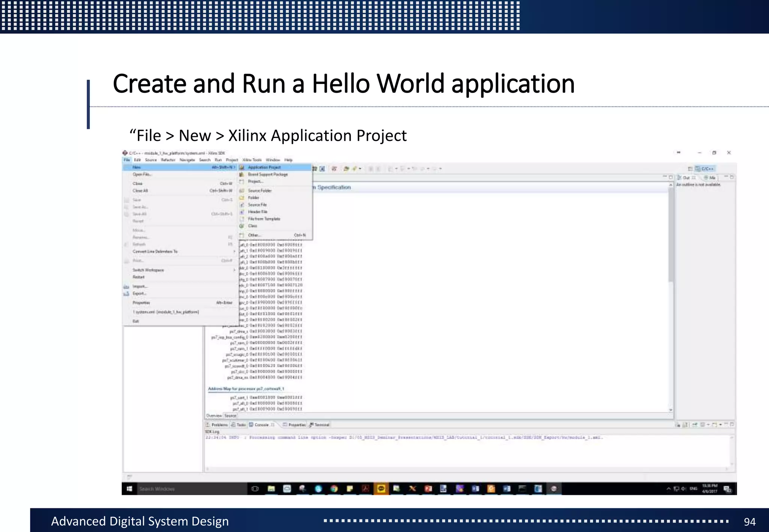This screenshot has width=769, height=532.
Task: Choose Board Support Package entry
Action: [x=275, y=174]
